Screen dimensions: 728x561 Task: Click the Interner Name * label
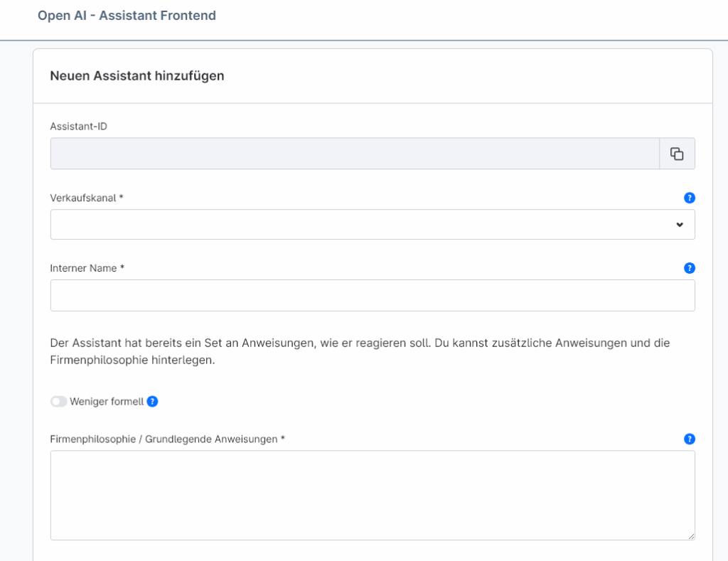click(87, 268)
